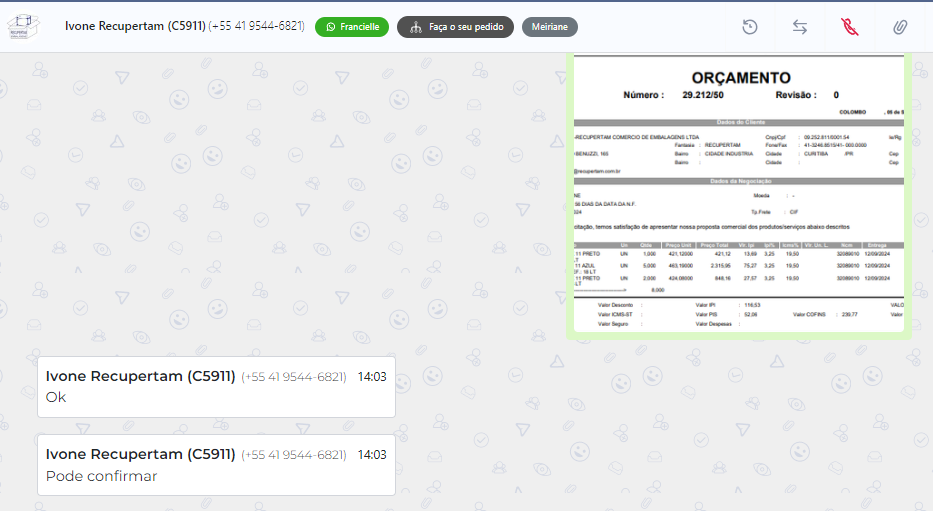Click phone number in 'Pode confirmar' message
This screenshot has height=511, width=933.
[294, 455]
